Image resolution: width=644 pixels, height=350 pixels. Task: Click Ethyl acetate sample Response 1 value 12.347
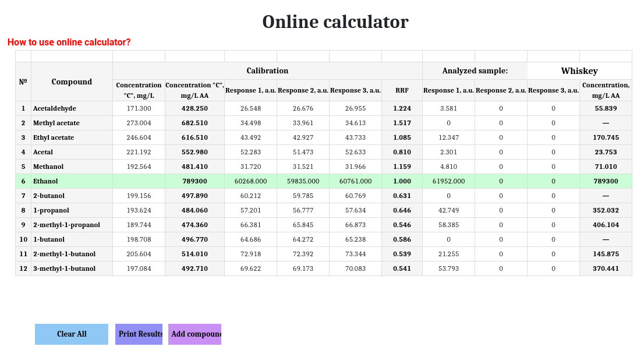click(448, 137)
